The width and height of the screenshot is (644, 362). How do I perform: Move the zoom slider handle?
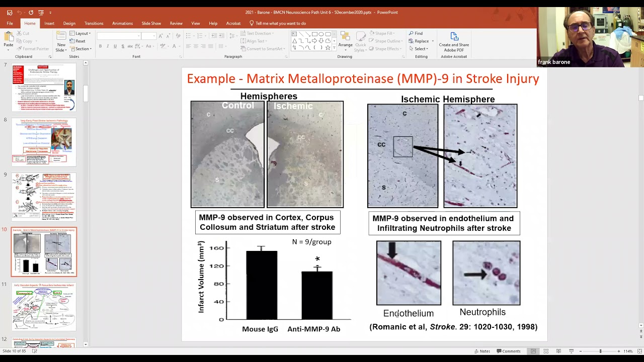[x=600, y=351]
